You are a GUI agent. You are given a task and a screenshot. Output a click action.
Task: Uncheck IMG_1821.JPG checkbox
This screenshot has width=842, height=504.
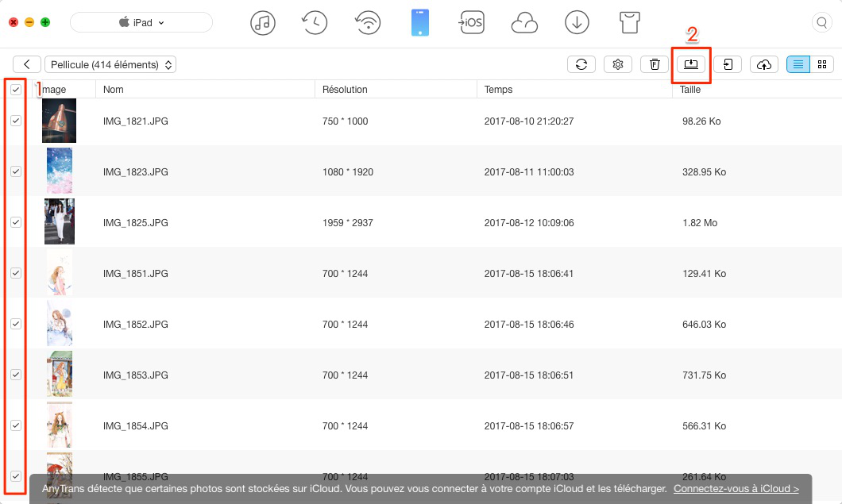pyautogui.click(x=16, y=121)
